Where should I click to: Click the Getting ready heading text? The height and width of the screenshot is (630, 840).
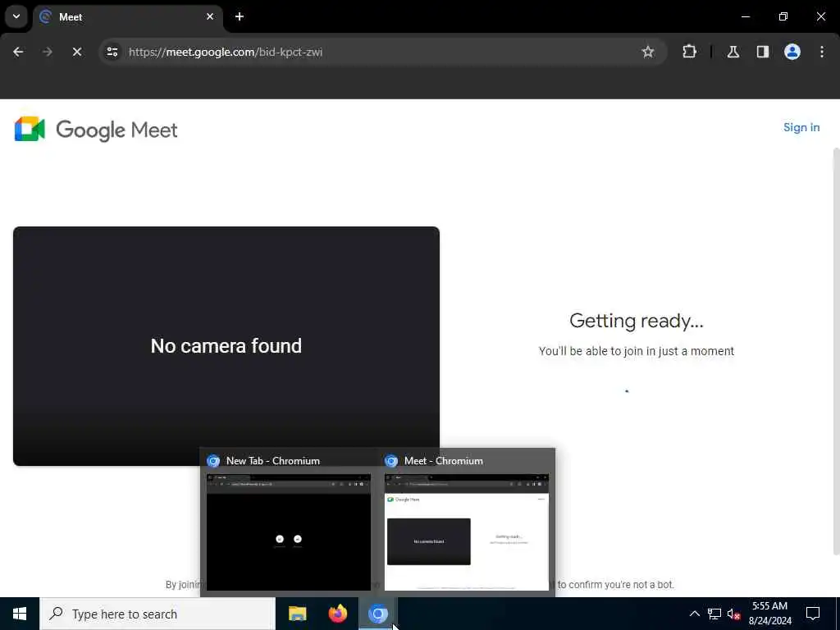point(637,321)
